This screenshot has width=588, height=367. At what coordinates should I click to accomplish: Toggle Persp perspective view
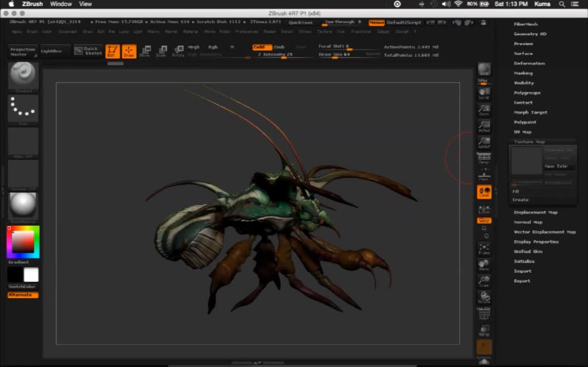484,158
